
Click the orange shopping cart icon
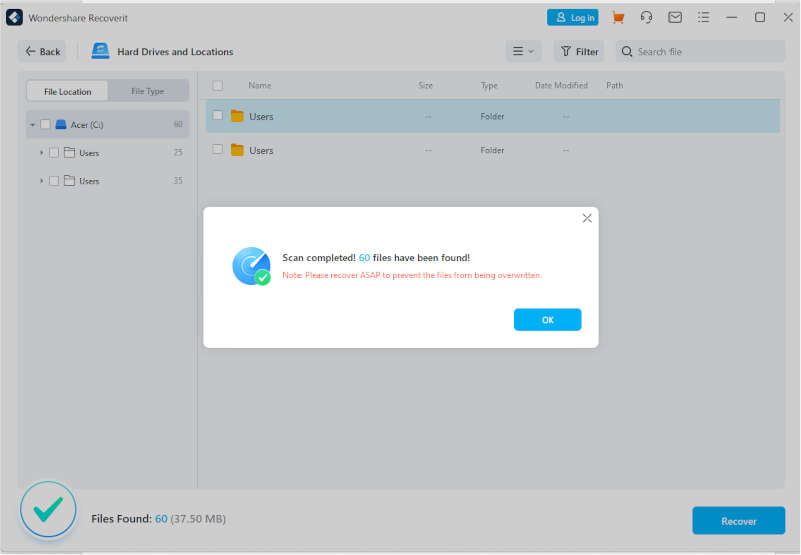pos(618,18)
